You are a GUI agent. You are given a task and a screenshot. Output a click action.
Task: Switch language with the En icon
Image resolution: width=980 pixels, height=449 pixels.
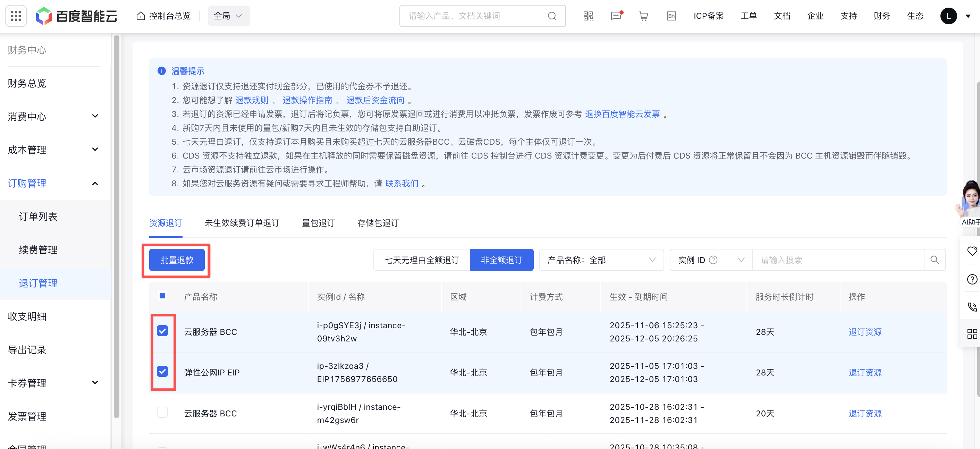click(671, 16)
